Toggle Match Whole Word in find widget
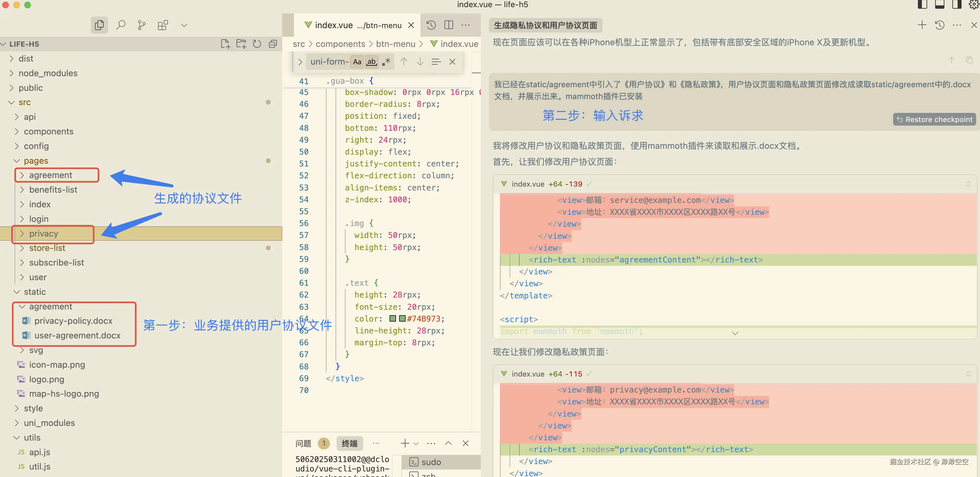The width and height of the screenshot is (980, 477). tap(371, 62)
